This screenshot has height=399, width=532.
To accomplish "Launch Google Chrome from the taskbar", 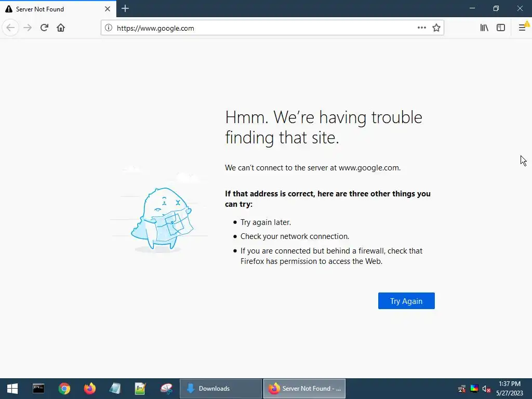I will [64, 389].
